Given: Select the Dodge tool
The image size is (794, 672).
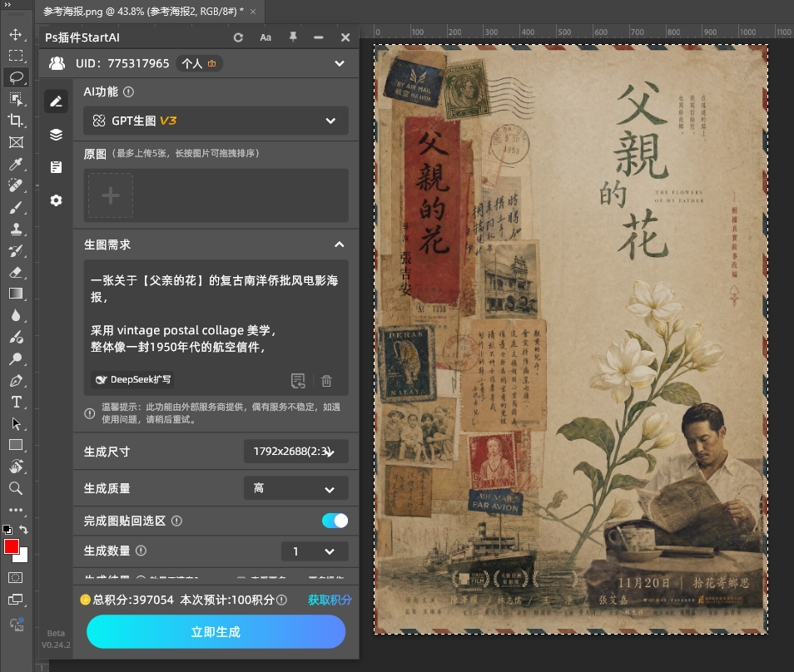Looking at the screenshot, I should click(16, 358).
